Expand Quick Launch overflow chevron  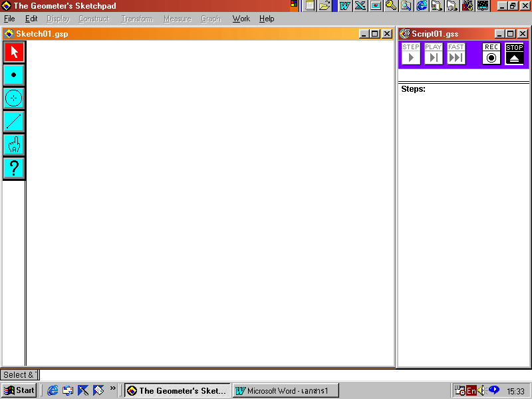click(x=112, y=388)
